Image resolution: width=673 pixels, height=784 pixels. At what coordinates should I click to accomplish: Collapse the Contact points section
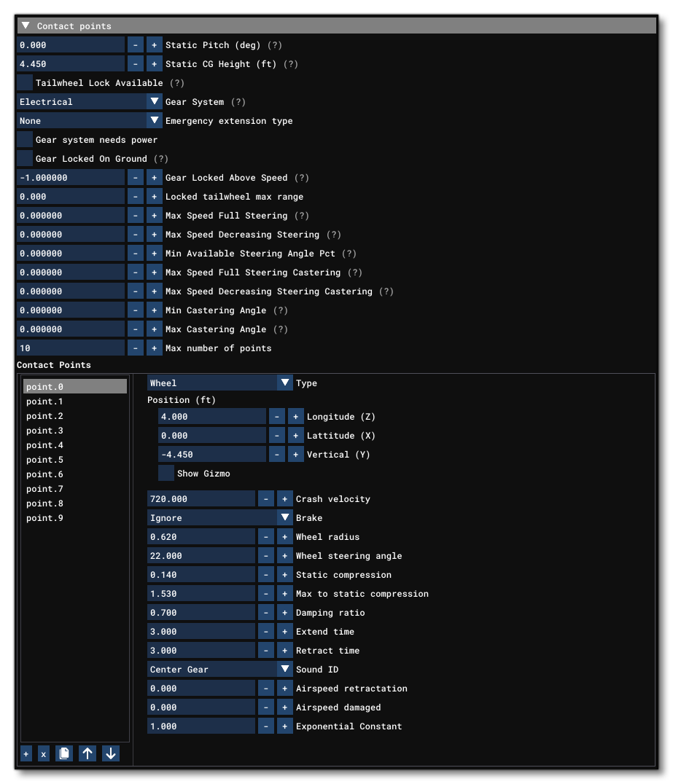coord(24,24)
